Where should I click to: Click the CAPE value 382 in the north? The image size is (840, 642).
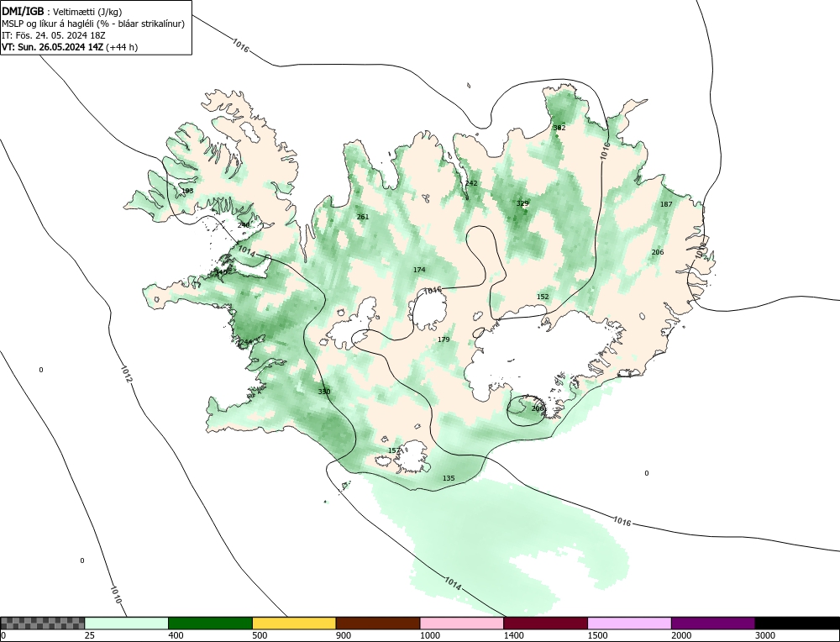(x=559, y=128)
